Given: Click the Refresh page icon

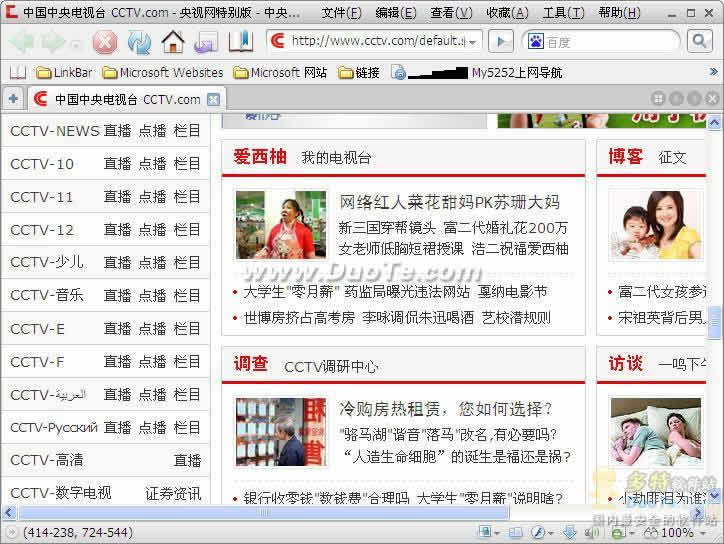Looking at the screenshot, I should click(139, 42).
